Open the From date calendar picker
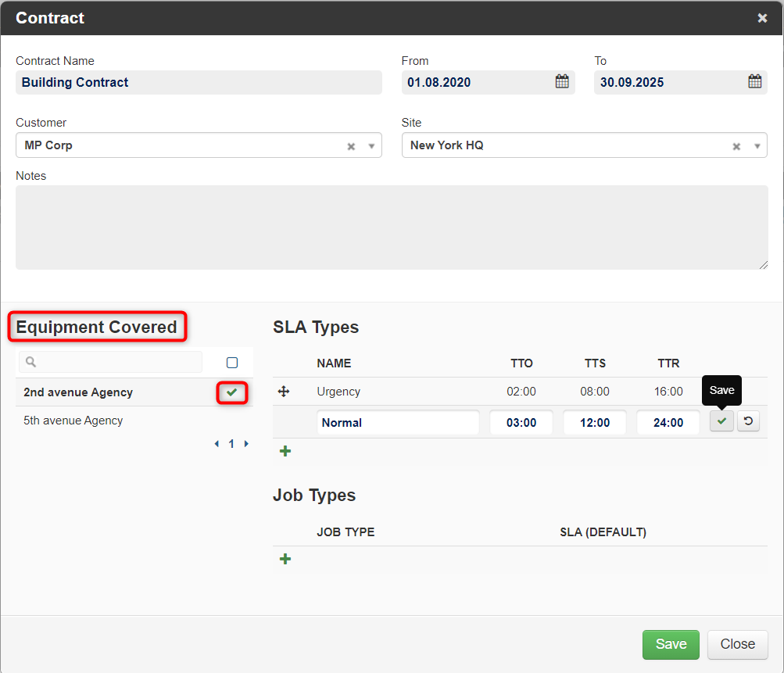The width and height of the screenshot is (784, 673). (x=562, y=81)
